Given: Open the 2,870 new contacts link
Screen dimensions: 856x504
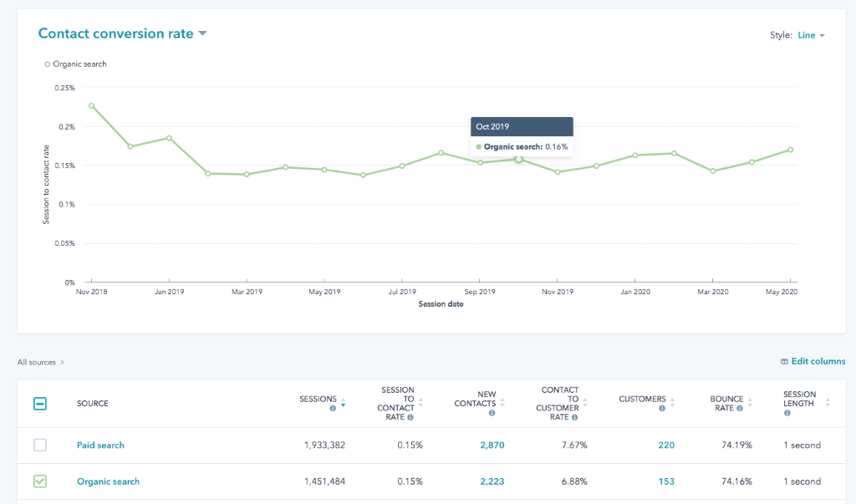Looking at the screenshot, I should pyautogui.click(x=492, y=445).
